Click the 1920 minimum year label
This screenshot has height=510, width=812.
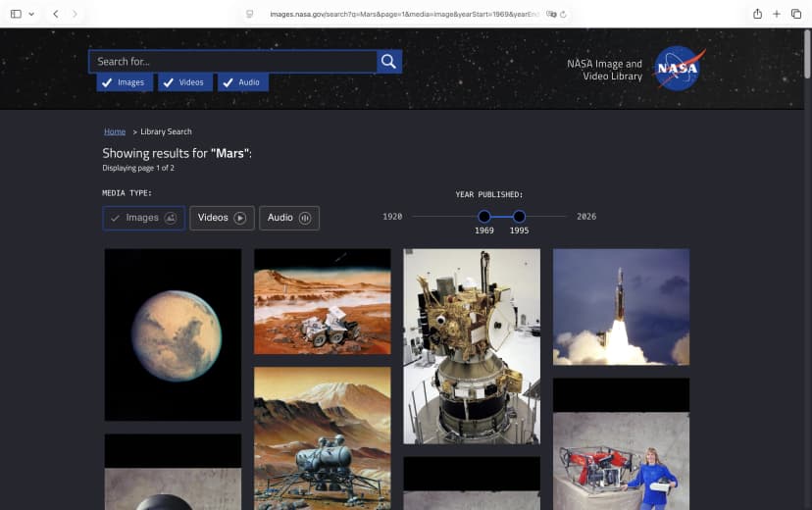(x=392, y=217)
